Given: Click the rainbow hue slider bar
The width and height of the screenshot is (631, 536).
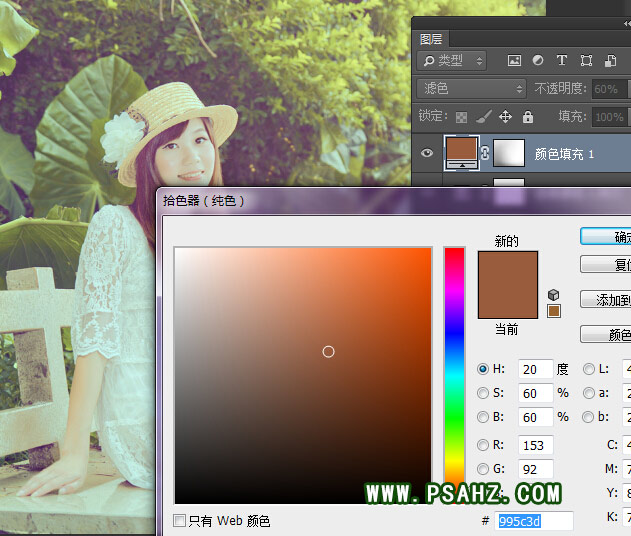Looking at the screenshot, I should pyautogui.click(x=455, y=360).
